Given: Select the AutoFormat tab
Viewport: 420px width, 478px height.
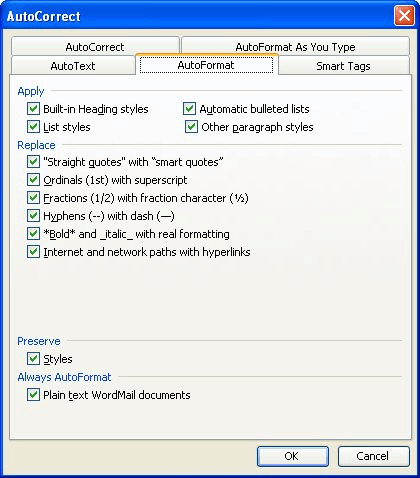Looking at the screenshot, I should (x=206, y=65).
